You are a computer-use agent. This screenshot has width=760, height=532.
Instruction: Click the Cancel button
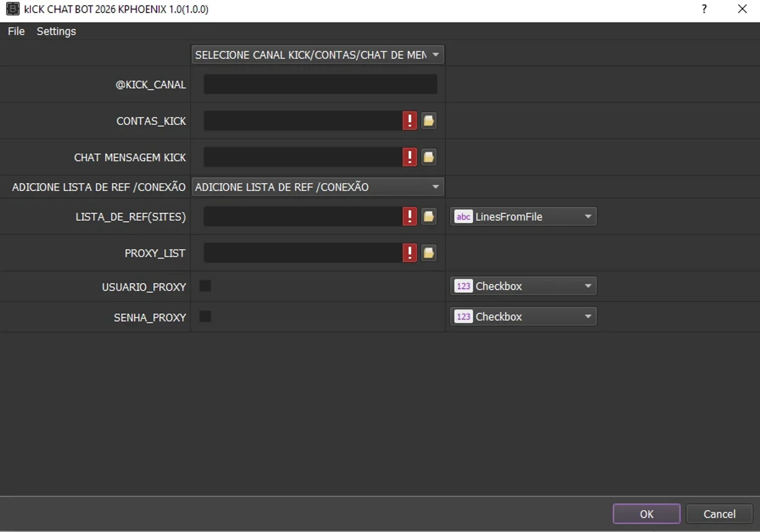(x=719, y=514)
